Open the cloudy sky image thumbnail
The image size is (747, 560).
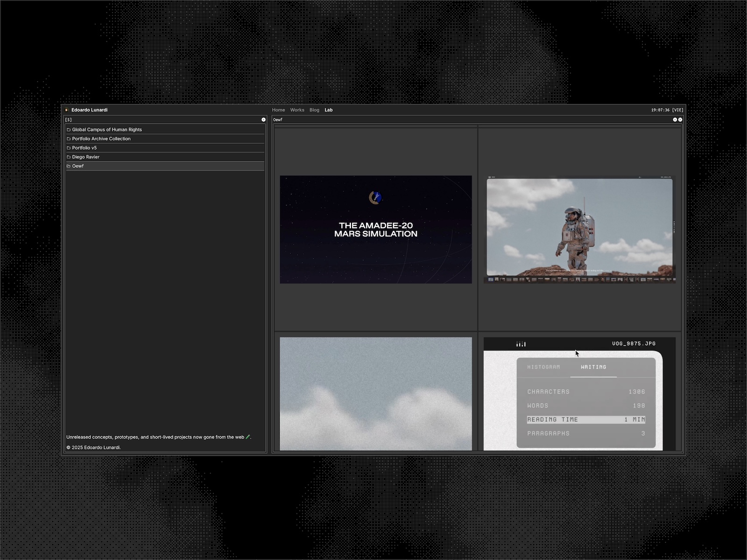pos(375,393)
